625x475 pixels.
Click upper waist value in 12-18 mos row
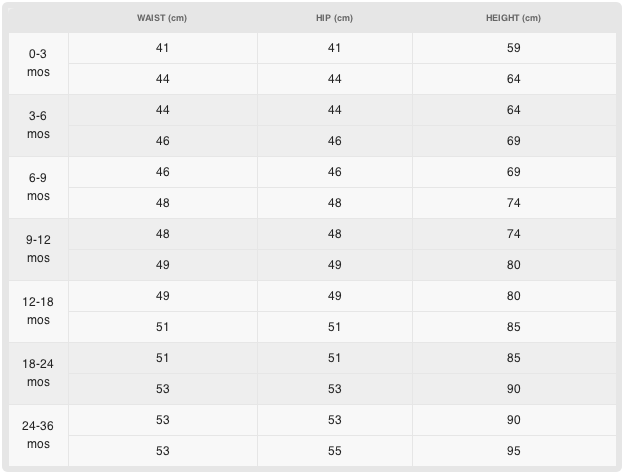162,296
